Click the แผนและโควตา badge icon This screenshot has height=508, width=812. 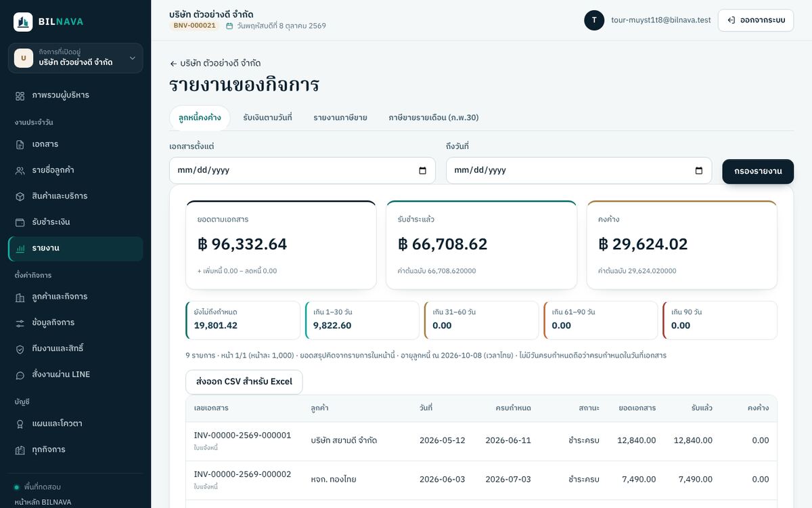20,424
